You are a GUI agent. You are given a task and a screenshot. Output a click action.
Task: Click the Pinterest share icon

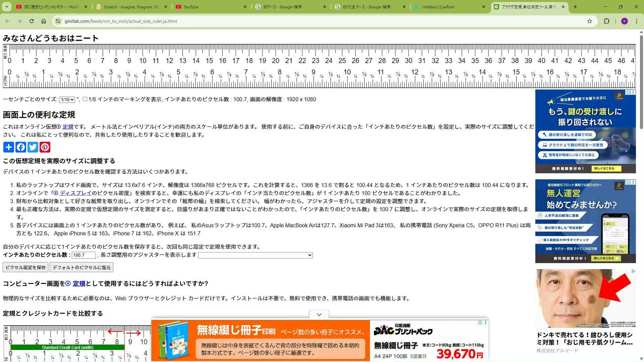tap(45, 147)
